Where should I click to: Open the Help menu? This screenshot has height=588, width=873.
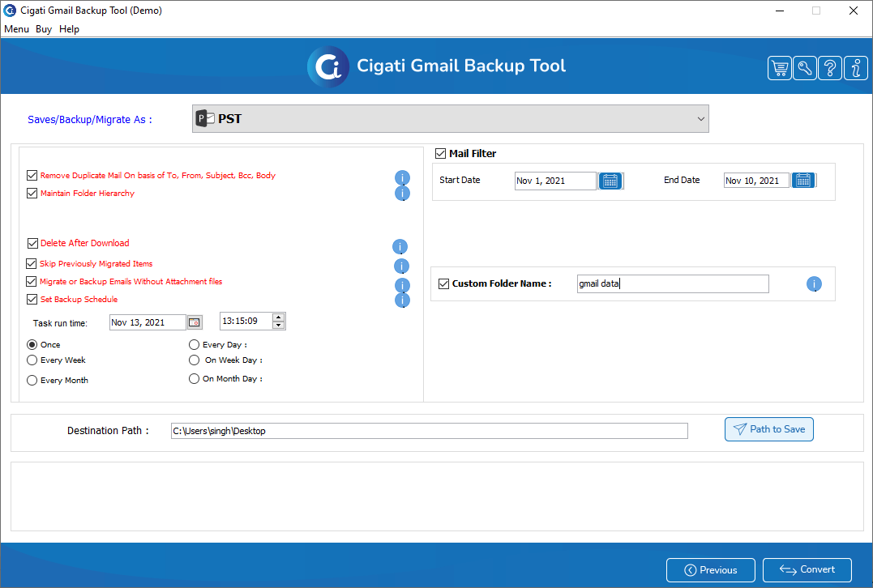coord(69,29)
